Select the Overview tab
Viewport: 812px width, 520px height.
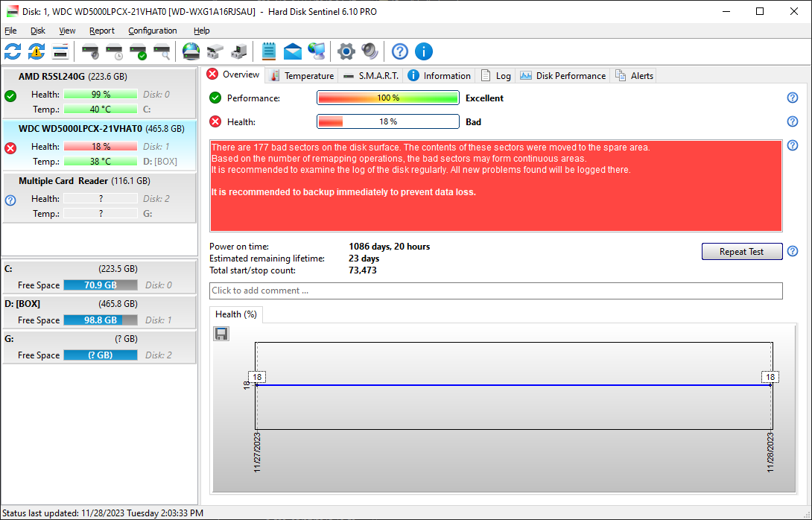point(234,74)
